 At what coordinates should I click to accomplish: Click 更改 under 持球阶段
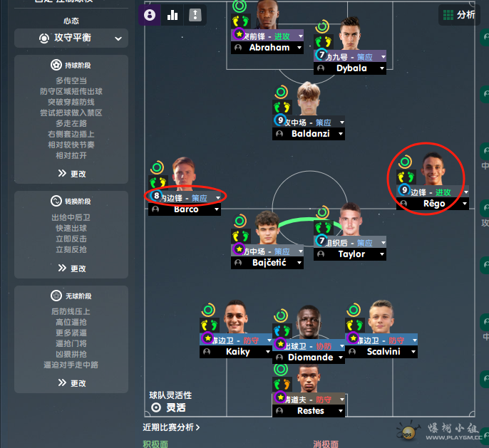(72, 174)
